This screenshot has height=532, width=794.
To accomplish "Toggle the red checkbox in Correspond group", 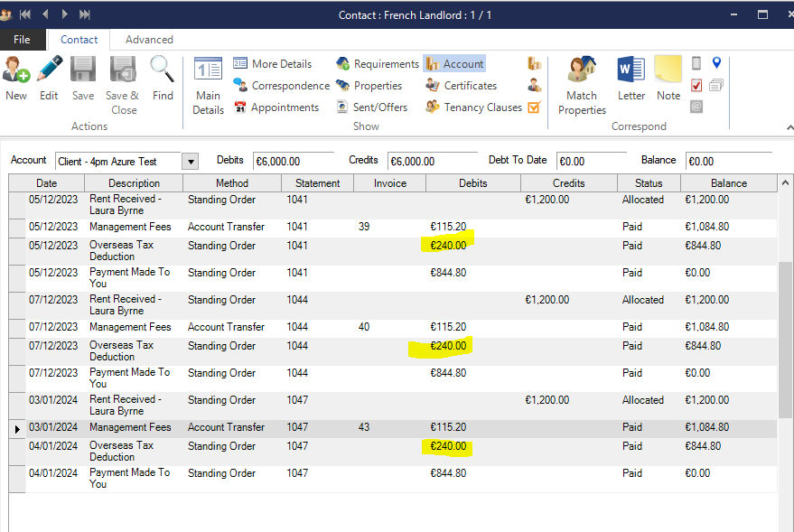I will click(696, 86).
